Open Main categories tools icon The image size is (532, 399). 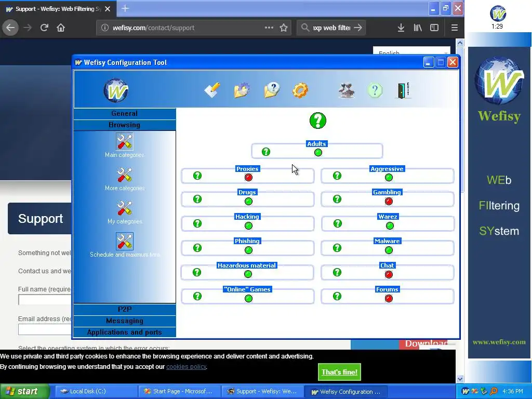125,141
